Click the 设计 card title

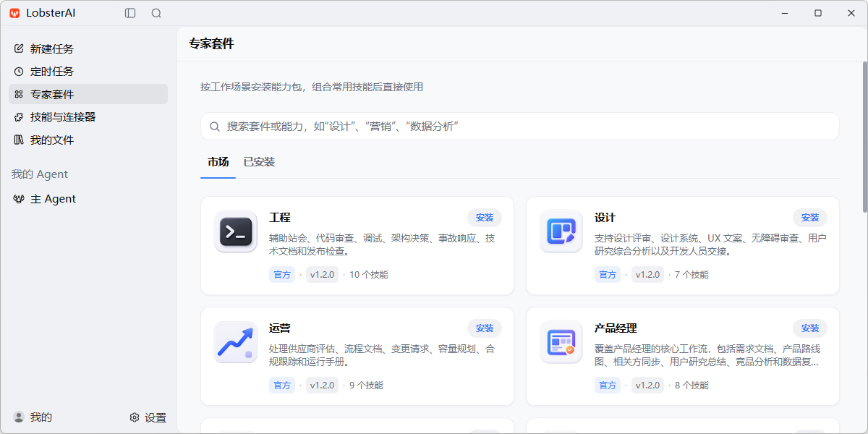[605, 218]
